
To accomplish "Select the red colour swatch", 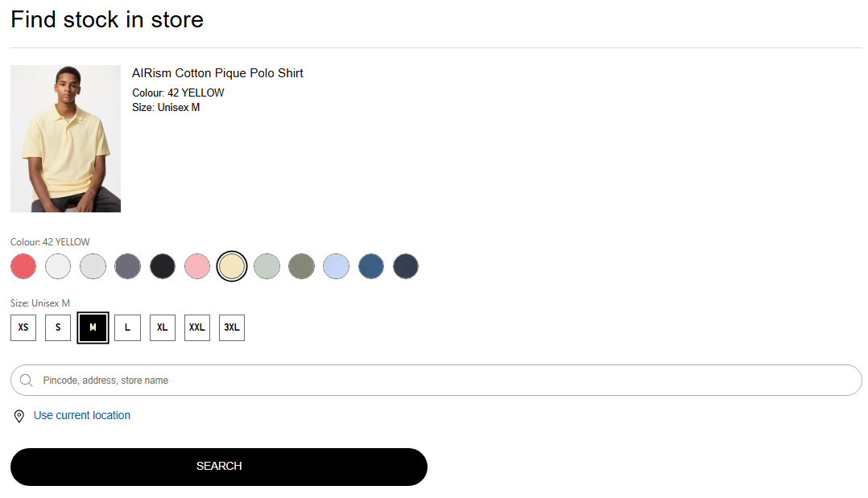I will pos(23,266).
